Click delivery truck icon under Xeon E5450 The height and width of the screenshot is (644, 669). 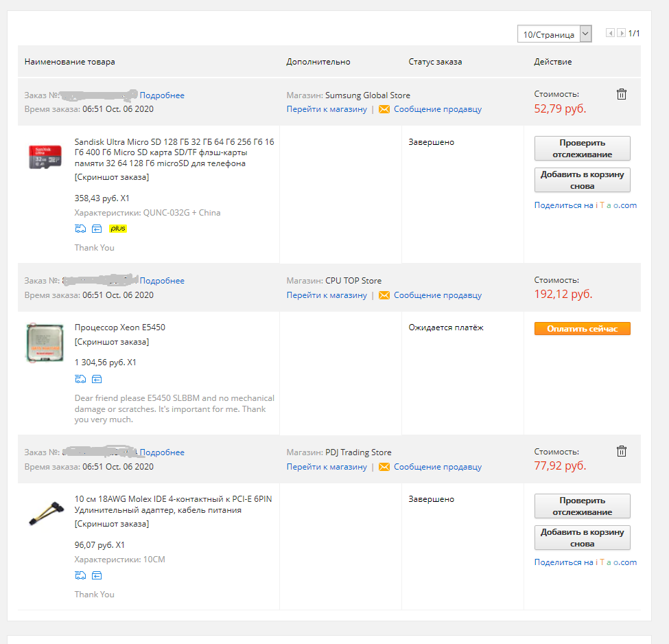coord(80,379)
